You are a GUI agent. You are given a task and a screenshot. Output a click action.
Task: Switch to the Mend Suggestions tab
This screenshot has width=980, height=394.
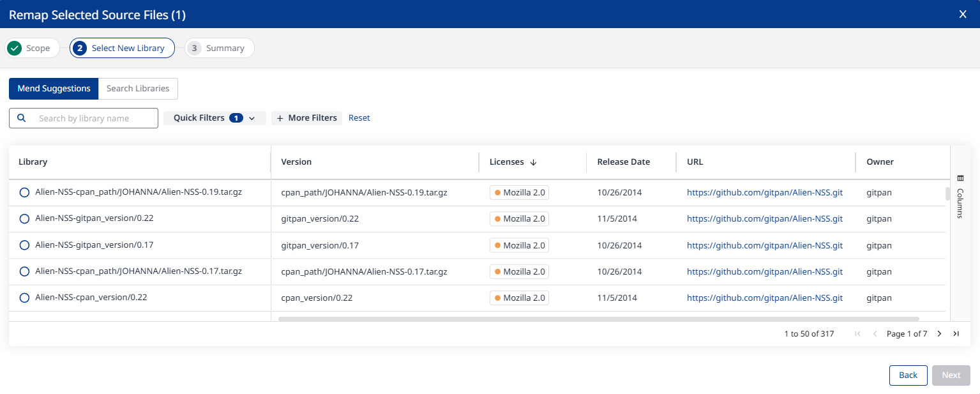point(54,89)
